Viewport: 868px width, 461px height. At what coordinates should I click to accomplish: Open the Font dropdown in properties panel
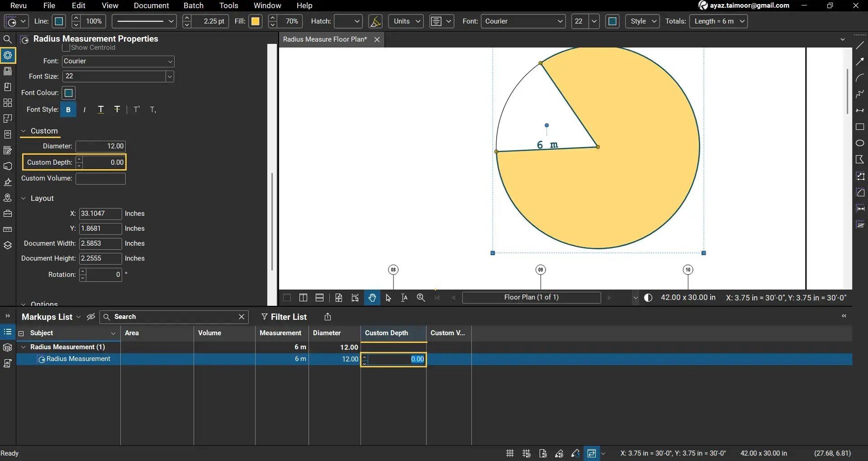tap(118, 62)
